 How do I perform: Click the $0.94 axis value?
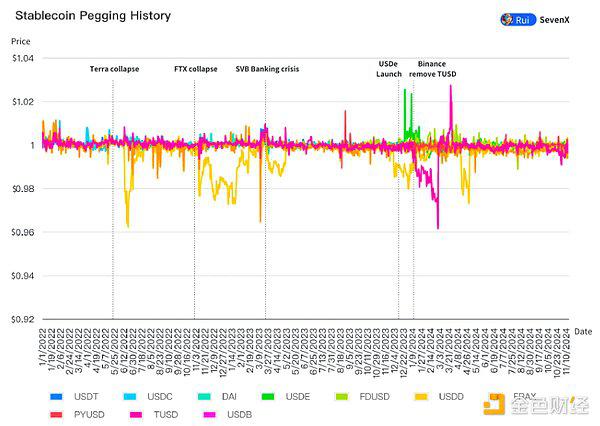click(x=23, y=276)
